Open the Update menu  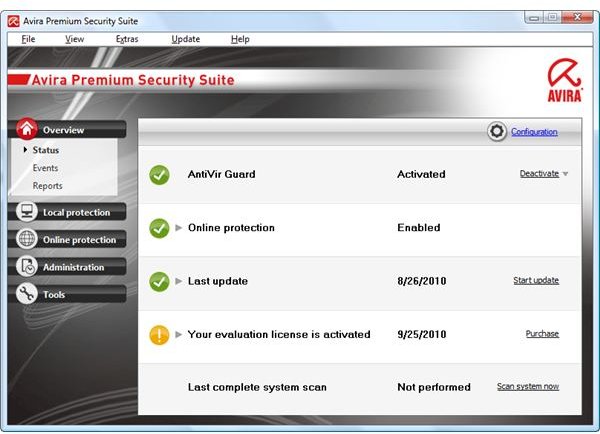[x=186, y=39]
